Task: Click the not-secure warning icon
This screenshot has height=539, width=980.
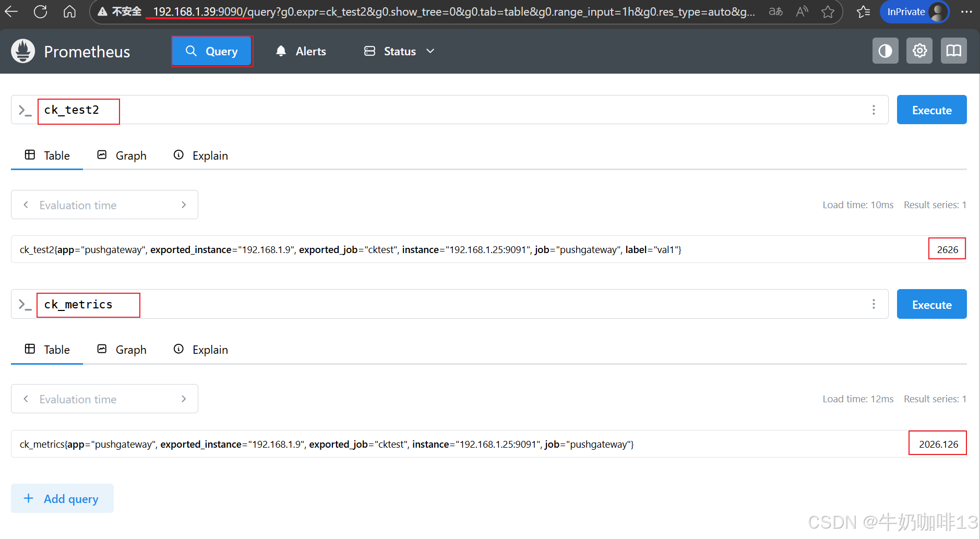Action: click(103, 11)
